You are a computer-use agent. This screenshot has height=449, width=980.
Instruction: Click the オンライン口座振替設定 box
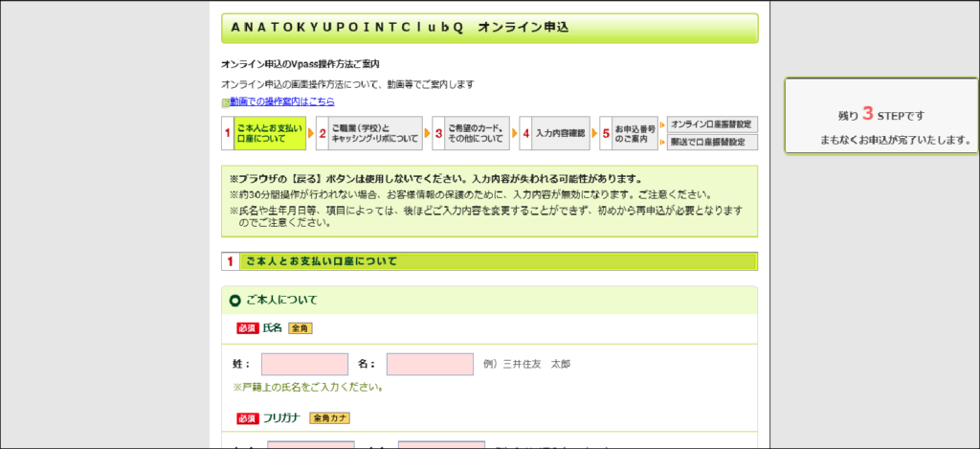coord(712,123)
